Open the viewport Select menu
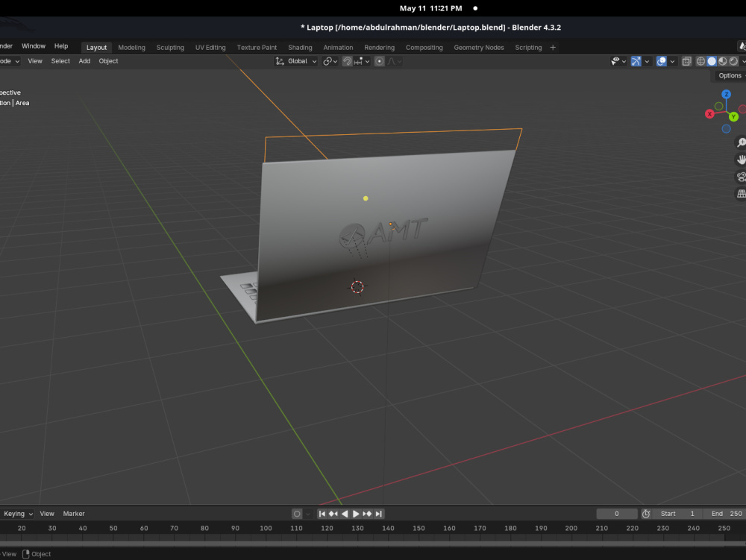Image resolution: width=746 pixels, height=560 pixels. tap(60, 61)
